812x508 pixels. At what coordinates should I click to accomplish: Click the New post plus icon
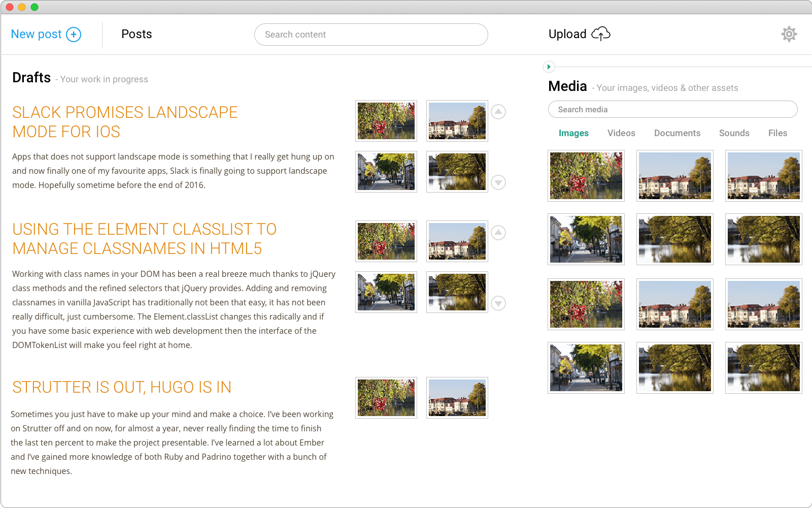click(74, 35)
